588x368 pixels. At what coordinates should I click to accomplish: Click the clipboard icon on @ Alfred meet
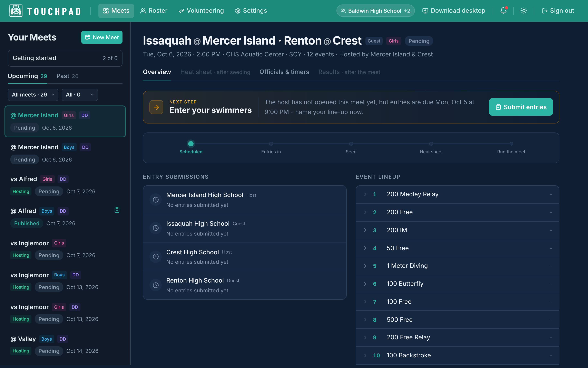(117, 210)
